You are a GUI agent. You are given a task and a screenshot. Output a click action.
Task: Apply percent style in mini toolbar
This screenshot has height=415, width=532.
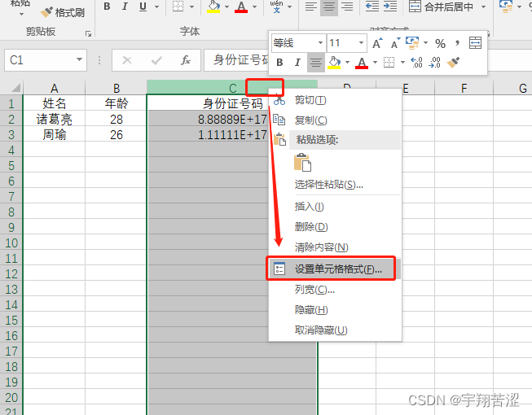(440, 43)
